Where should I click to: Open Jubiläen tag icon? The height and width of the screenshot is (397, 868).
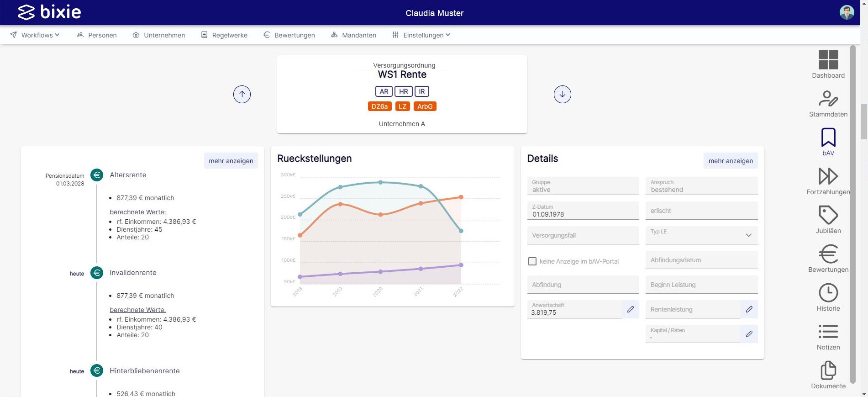point(828,219)
